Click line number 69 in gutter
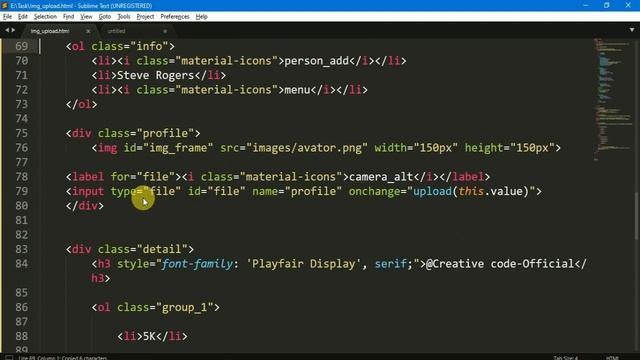 [21, 46]
